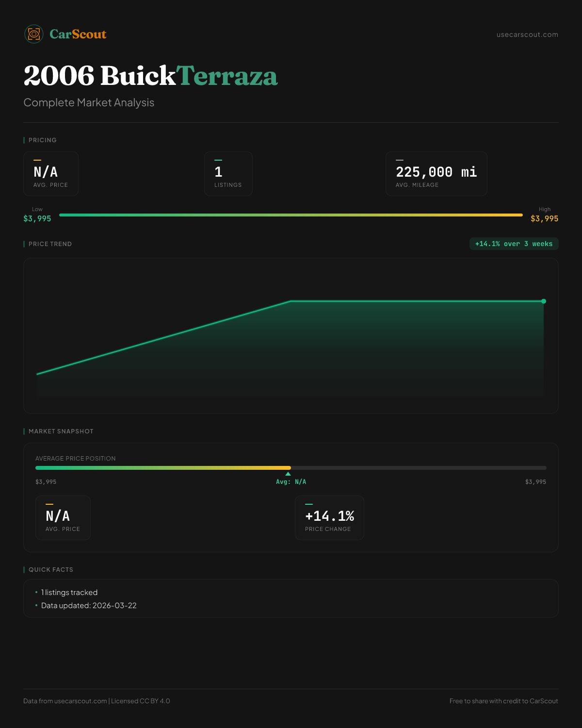The height and width of the screenshot is (728, 582).
Task: Click the High $3,995 price label
Action: click(544, 218)
